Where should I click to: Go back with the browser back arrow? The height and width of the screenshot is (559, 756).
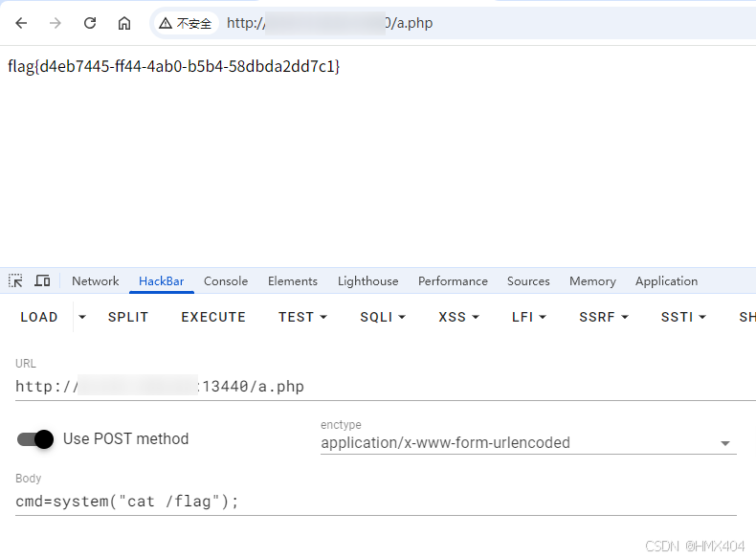pyautogui.click(x=21, y=23)
